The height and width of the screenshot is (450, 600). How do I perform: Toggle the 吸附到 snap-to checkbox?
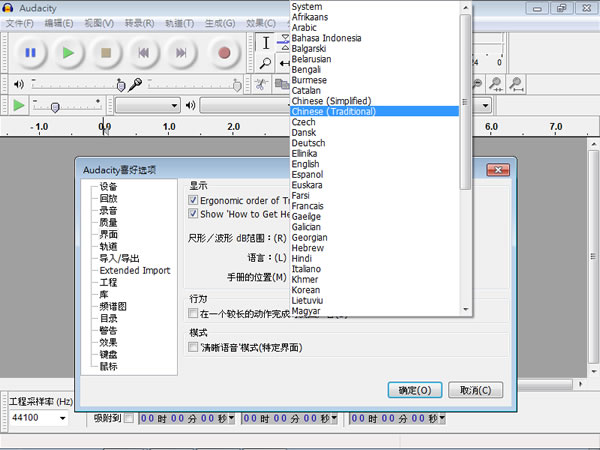coord(129,418)
